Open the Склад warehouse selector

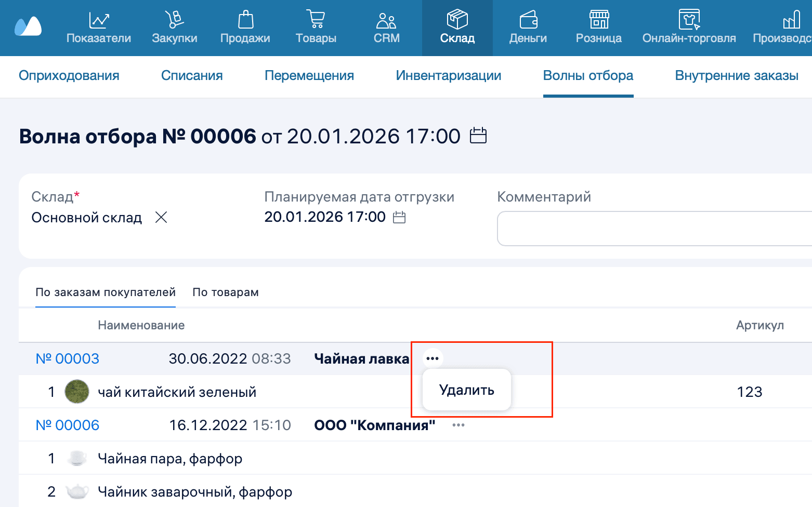click(87, 217)
